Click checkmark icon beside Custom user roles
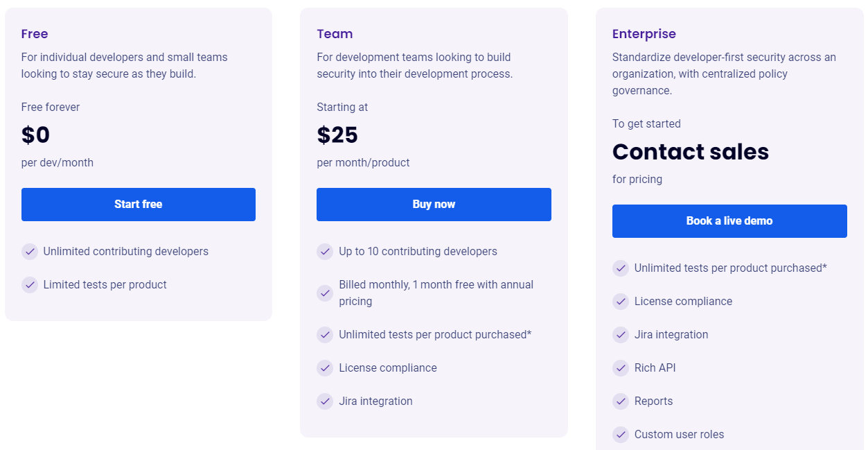 click(621, 435)
